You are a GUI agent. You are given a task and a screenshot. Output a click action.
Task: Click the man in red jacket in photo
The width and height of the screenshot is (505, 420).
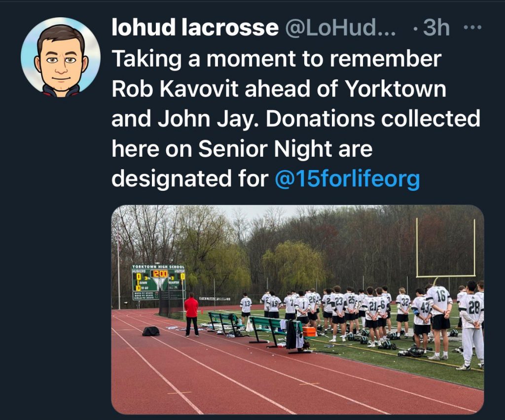tap(191, 315)
